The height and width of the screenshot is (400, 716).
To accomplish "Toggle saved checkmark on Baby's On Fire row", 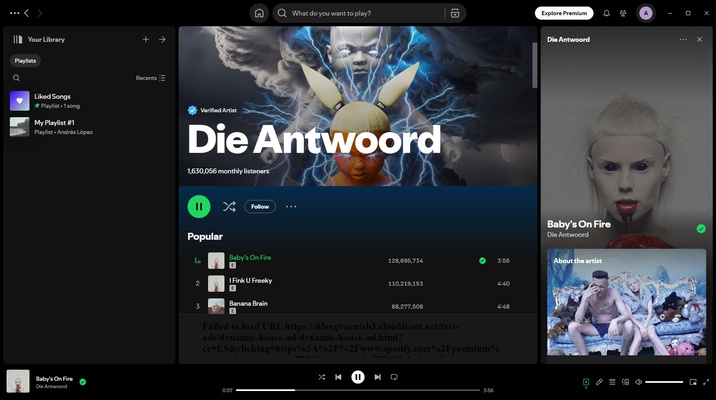I will pos(482,261).
